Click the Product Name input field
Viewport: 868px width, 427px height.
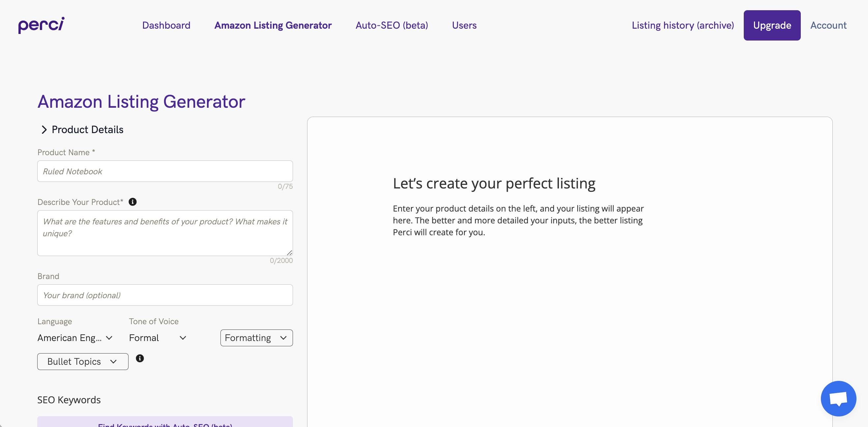165,171
